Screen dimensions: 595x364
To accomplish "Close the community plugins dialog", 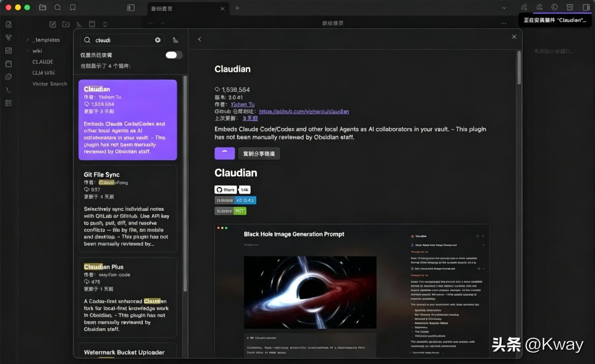I will click(514, 37).
